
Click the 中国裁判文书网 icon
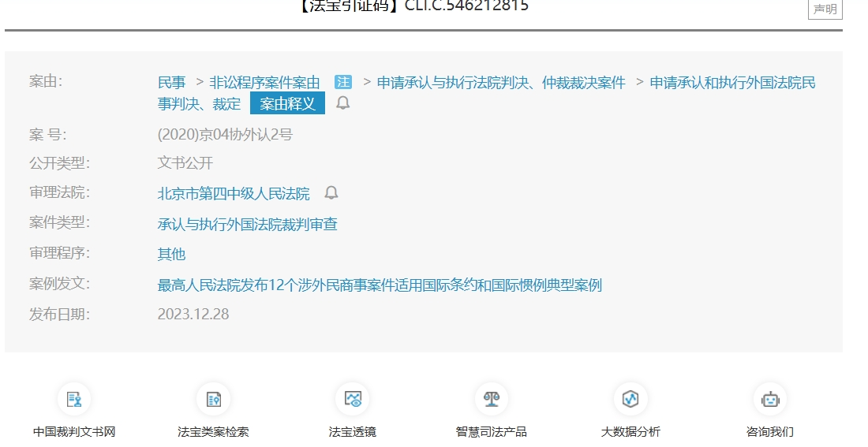[x=74, y=399]
